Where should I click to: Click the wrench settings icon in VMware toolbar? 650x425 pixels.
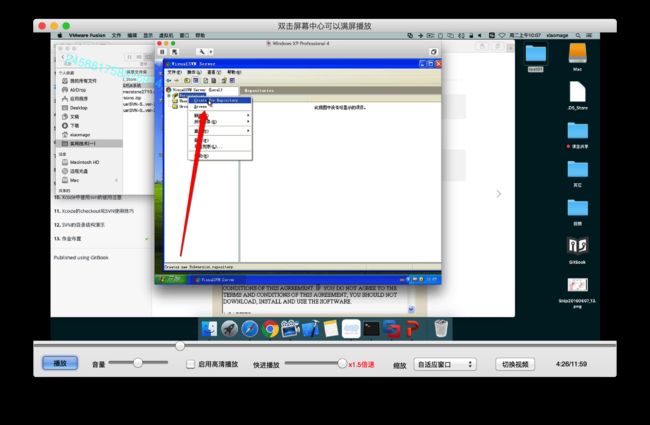201,52
